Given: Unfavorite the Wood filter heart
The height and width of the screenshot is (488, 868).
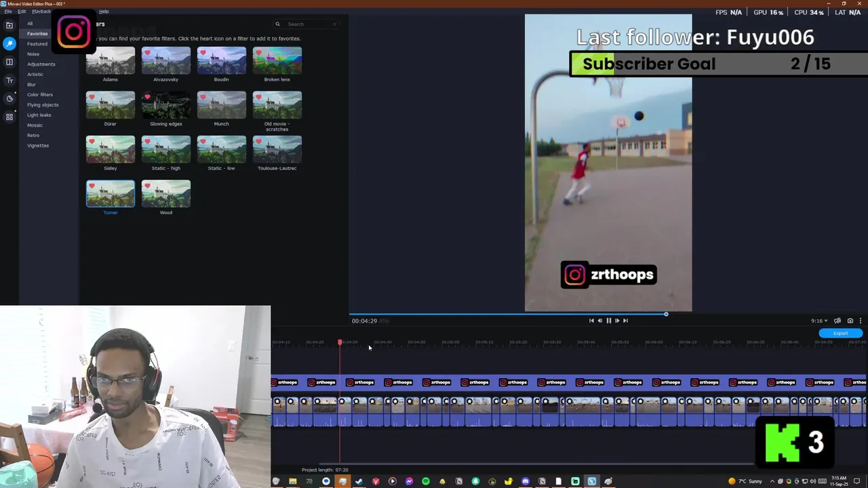Looking at the screenshot, I should [147, 186].
